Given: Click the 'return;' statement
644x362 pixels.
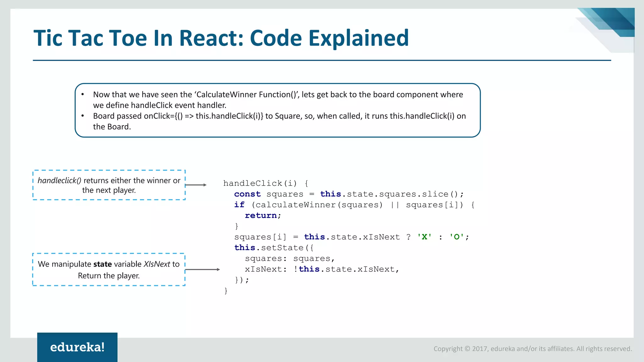Looking at the screenshot, I should tap(263, 216).
